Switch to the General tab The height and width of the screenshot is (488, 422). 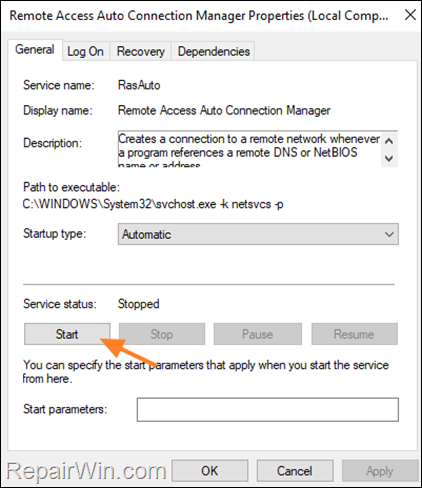(35, 50)
